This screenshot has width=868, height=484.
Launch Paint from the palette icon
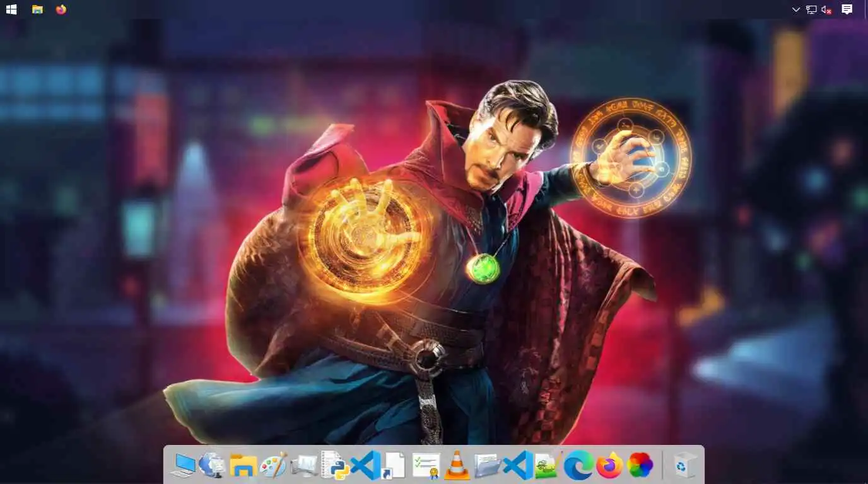pos(273,466)
